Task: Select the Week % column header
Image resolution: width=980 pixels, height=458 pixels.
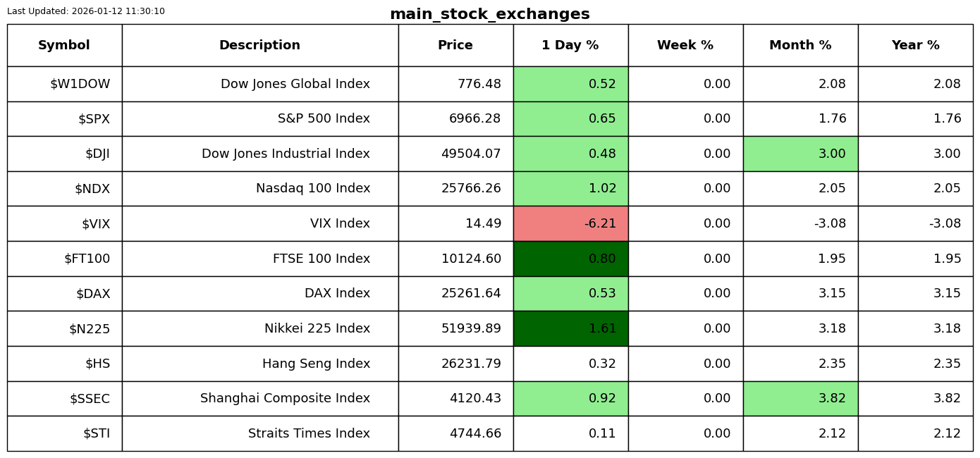Action: coord(685,45)
